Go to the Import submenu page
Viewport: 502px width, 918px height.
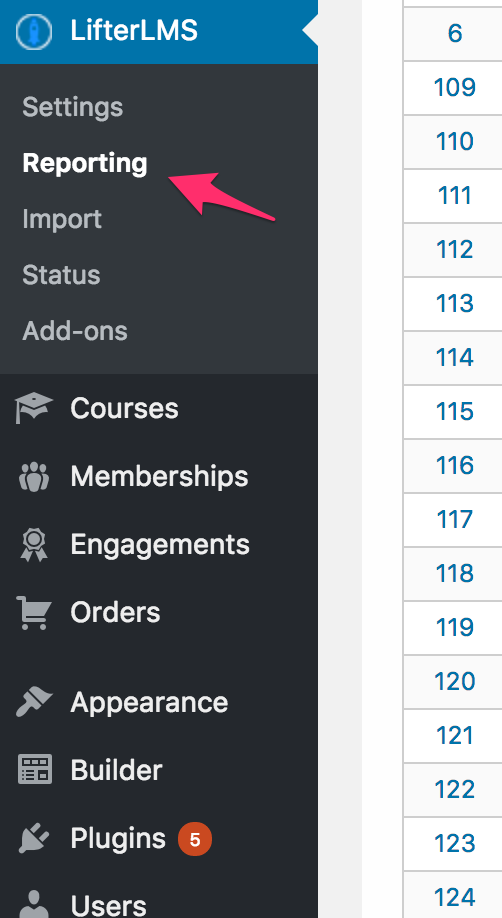[62, 220]
